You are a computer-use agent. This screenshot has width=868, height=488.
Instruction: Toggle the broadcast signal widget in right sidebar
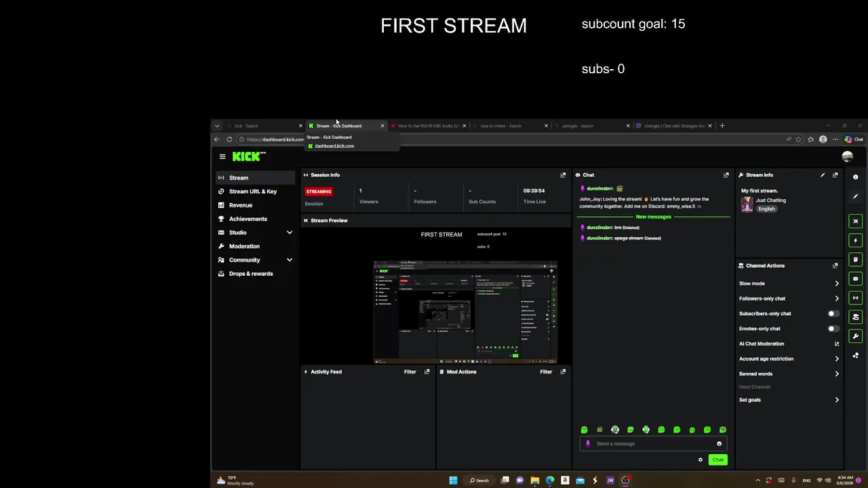(855, 298)
